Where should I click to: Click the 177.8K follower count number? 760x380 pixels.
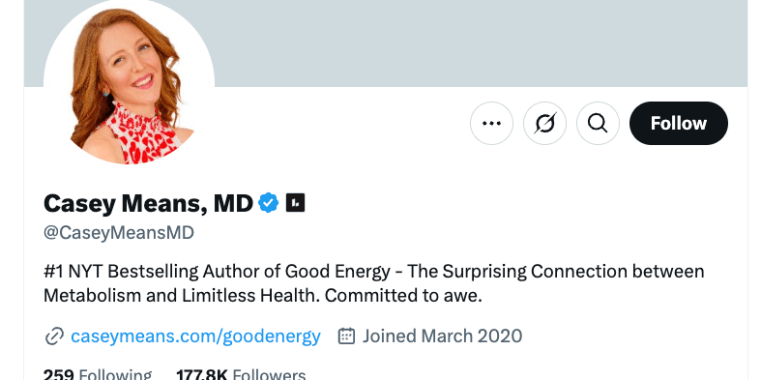pyautogui.click(x=202, y=375)
